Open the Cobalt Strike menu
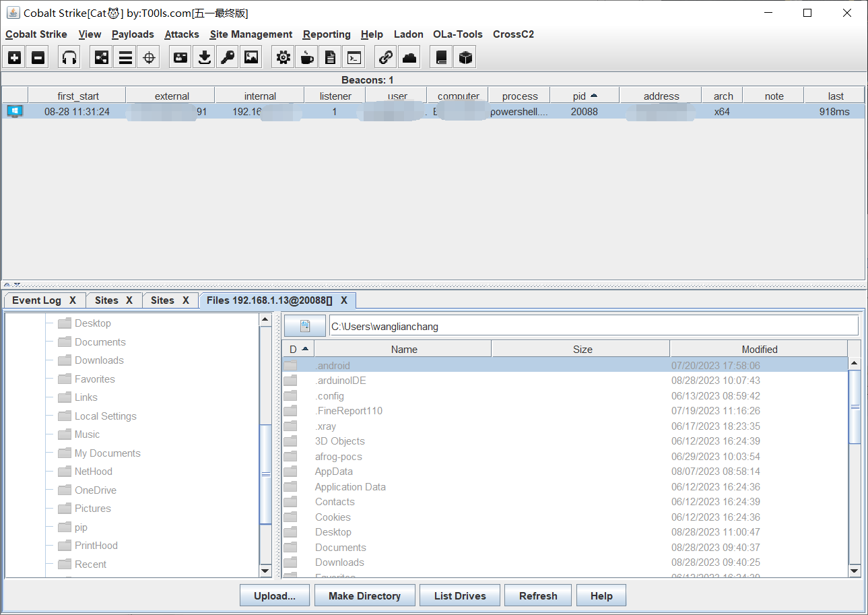The height and width of the screenshot is (615, 868). [x=36, y=34]
